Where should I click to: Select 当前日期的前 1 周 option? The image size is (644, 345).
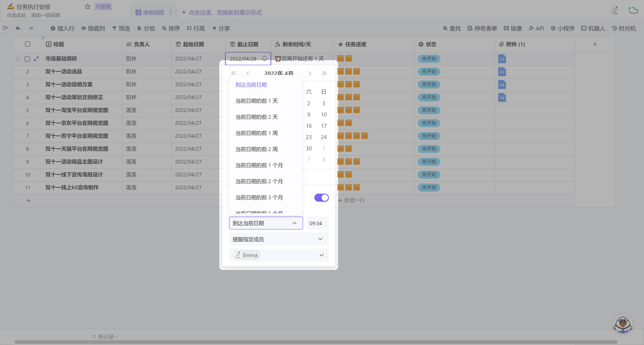(x=257, y=133)
